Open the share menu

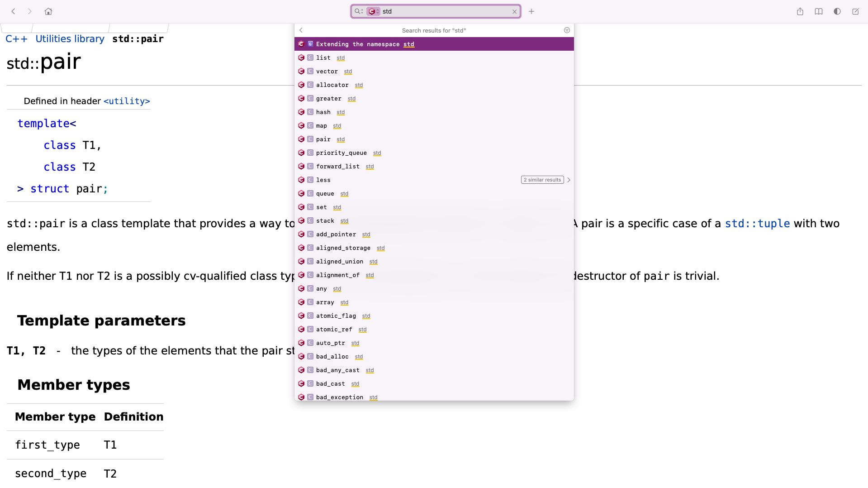800,11
